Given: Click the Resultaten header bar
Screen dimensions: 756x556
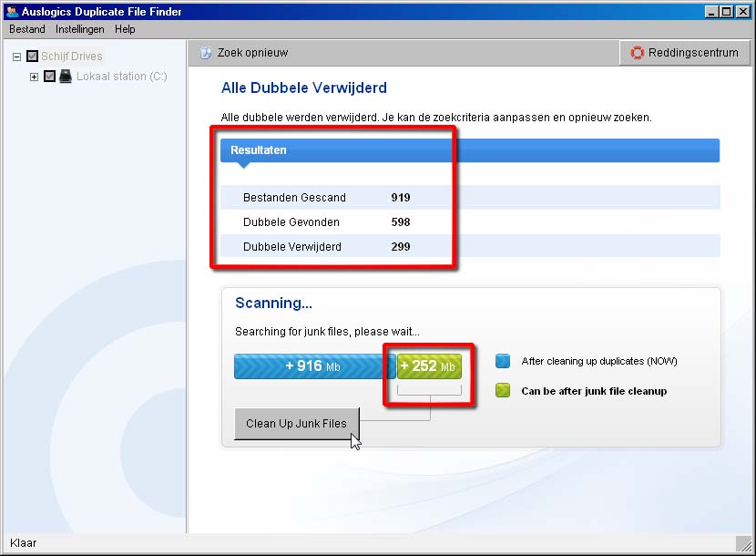Looking at the screenshot, I should tap(470, 150).
